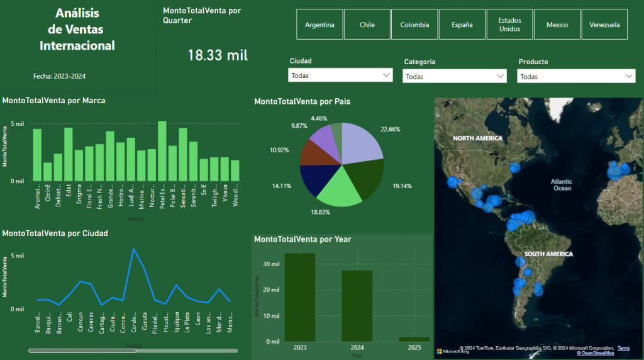Open the Terms link on the map
Image resolution: width=644 pixels, height=360 pixels.
pos(623,348)
